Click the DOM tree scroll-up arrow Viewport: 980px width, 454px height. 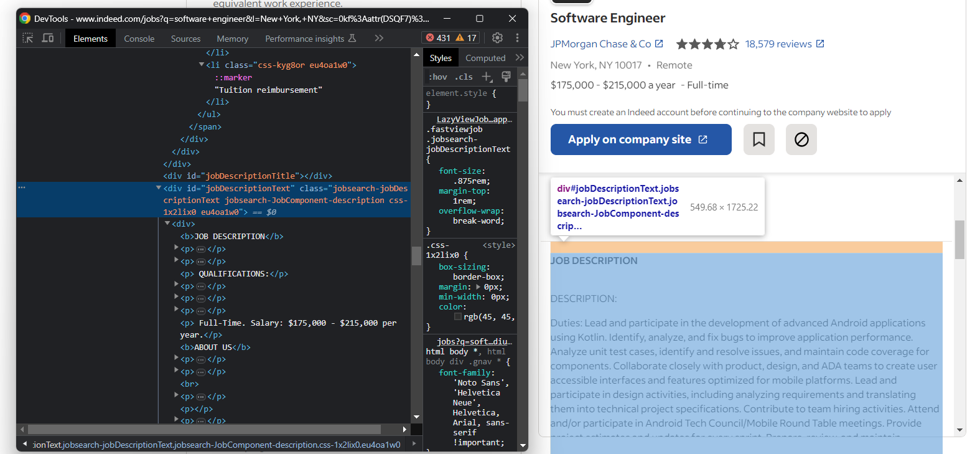pos(416,55)
